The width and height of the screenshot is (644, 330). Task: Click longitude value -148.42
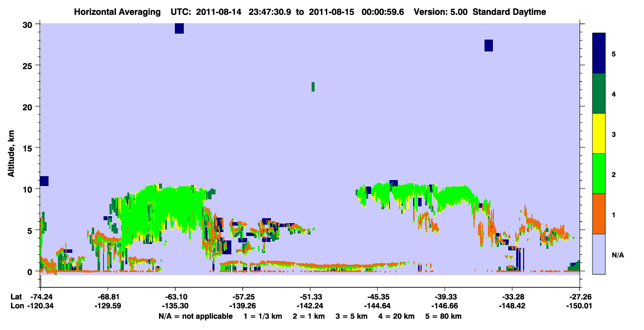click(x=512, y=306)
